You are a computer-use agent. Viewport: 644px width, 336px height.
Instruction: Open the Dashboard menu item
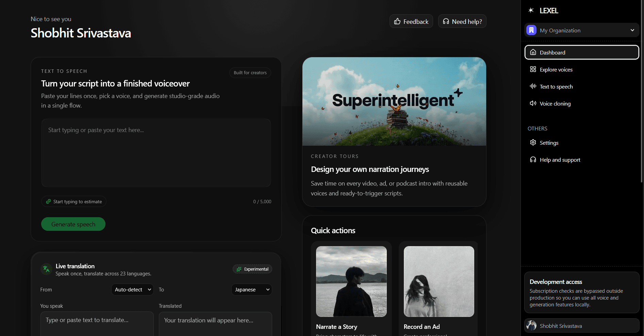(582, 52)
